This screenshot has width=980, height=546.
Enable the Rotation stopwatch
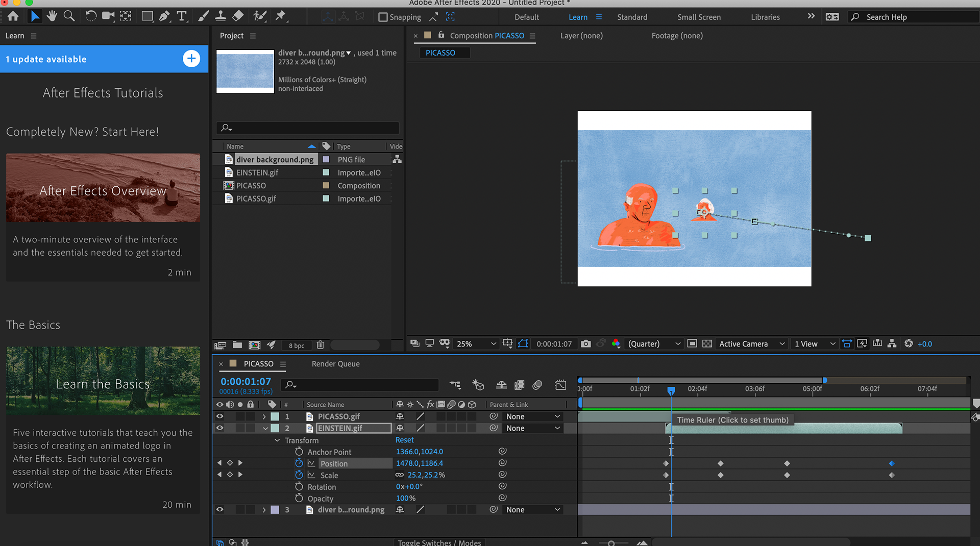point(299,486)
